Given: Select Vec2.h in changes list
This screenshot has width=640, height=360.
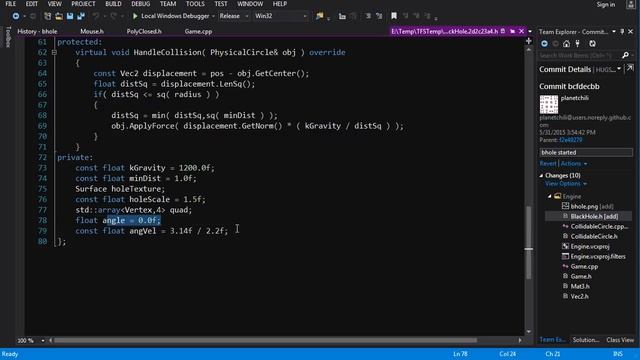Looking at the screenshot, I should coord(576,297).
